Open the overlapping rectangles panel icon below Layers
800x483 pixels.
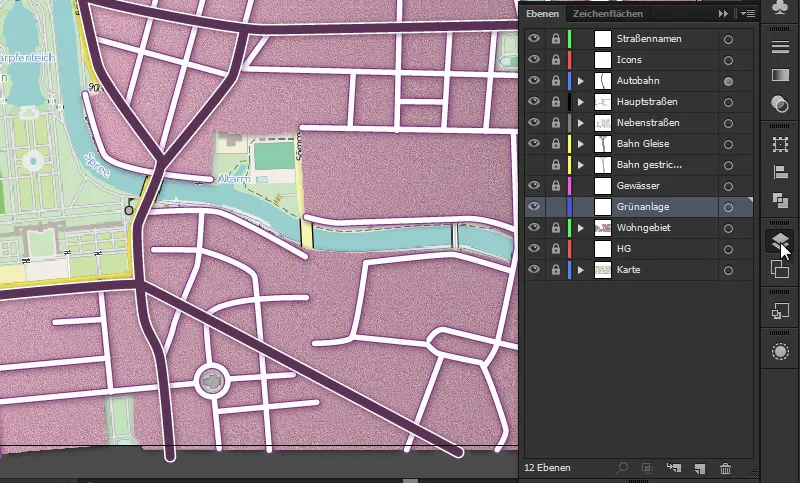[x=780, y=268]
